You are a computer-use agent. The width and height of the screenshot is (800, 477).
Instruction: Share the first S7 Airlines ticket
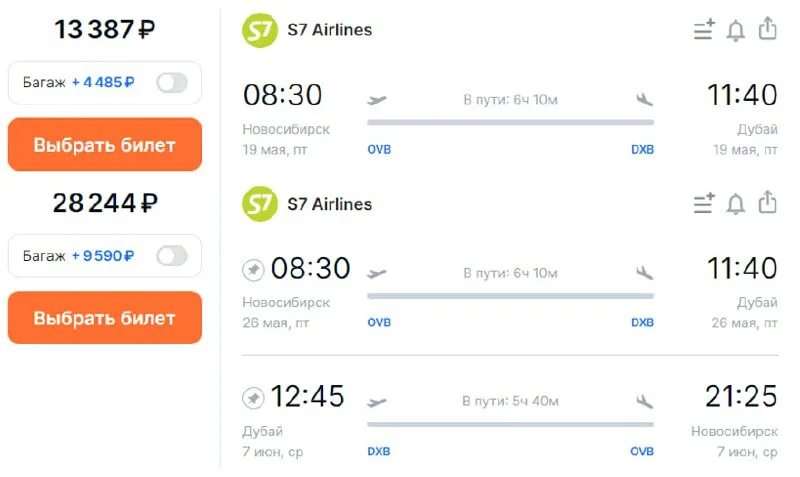tap(767, 29)
